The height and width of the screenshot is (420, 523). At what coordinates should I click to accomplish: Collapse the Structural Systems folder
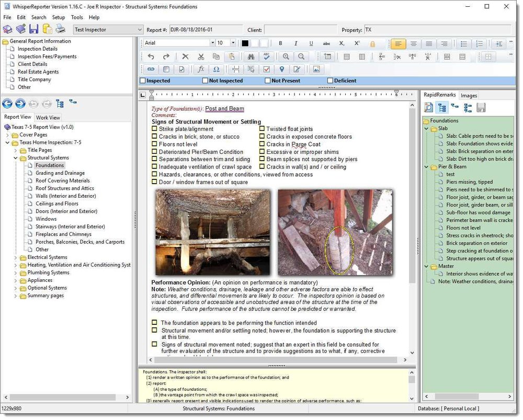[x=15, y=158]
